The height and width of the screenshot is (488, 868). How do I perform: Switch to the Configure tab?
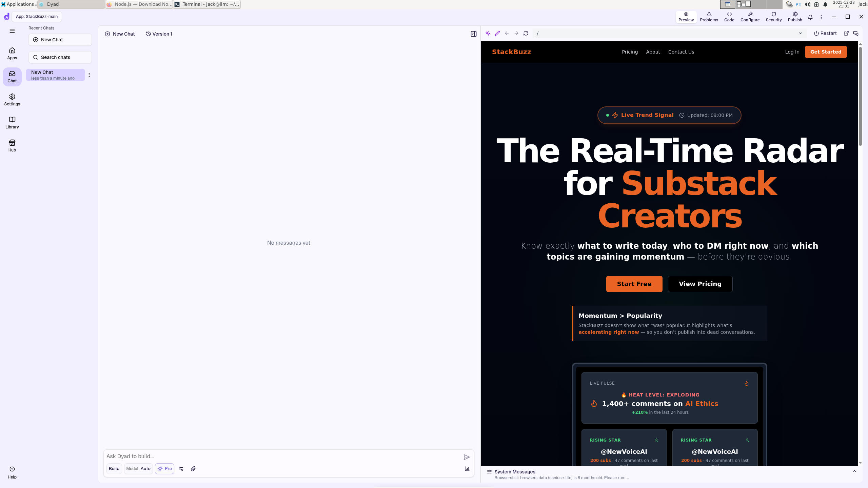(750, 17)
